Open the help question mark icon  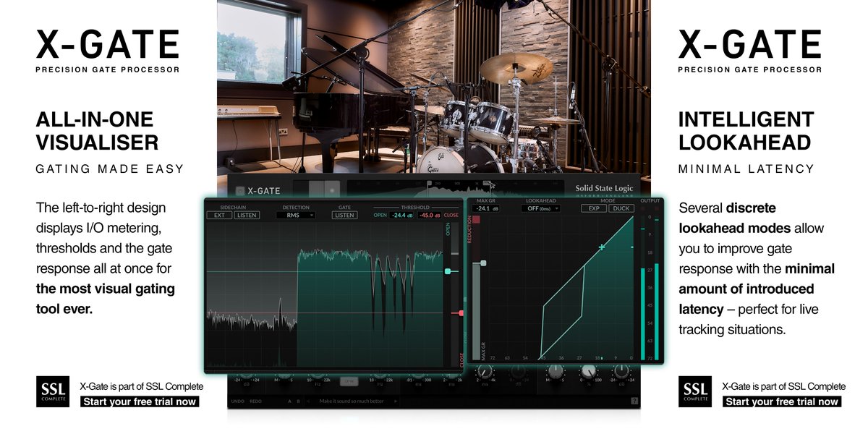pyautogui.click(x=634, y=401)
